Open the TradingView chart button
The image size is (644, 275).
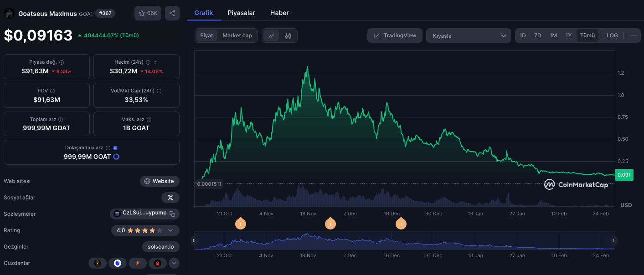coord(395,36)
